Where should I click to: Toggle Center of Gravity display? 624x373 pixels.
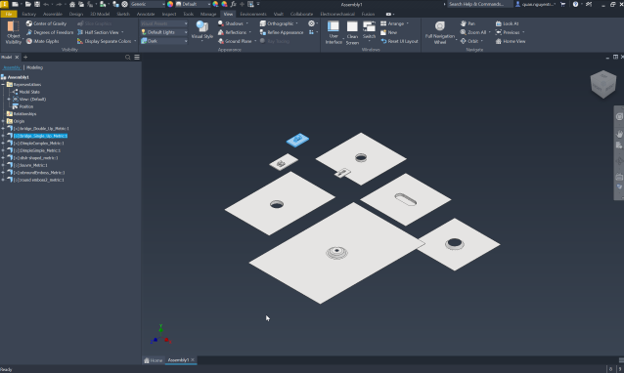[46, 23]
